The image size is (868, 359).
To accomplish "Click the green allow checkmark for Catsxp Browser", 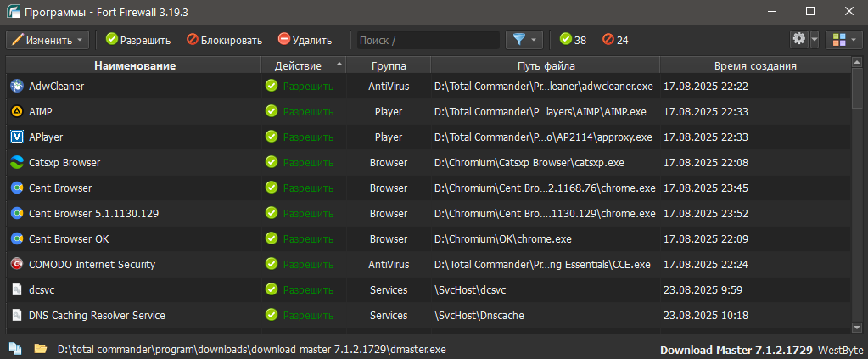I will [x=272, y=162].
